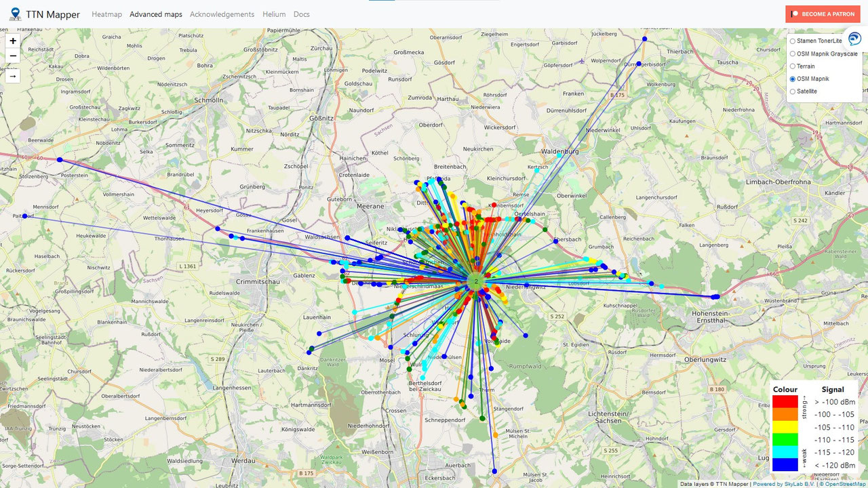The height and width of the screenshot is (488, 868).
Task: Open the Heatmap page
Action: point(106,14)
